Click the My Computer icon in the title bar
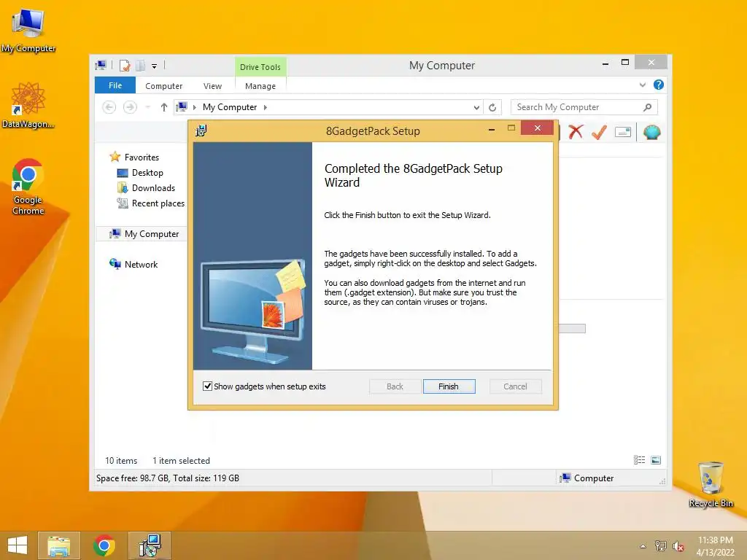Viewport: 747px width, 560px height. pyautogui.click(x=101, y=65)
